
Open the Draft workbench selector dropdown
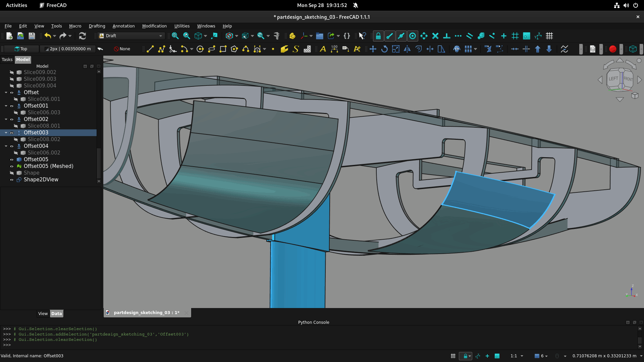131,36
